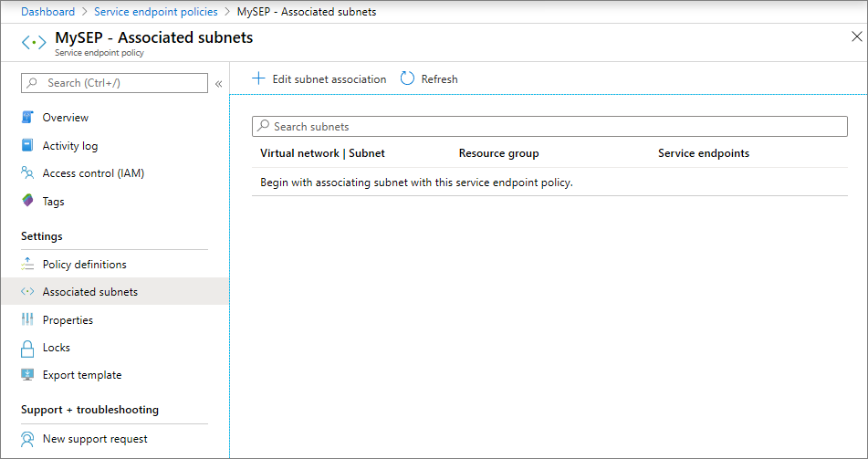
Task: Click the Properties icon
Action: [27, 320]
